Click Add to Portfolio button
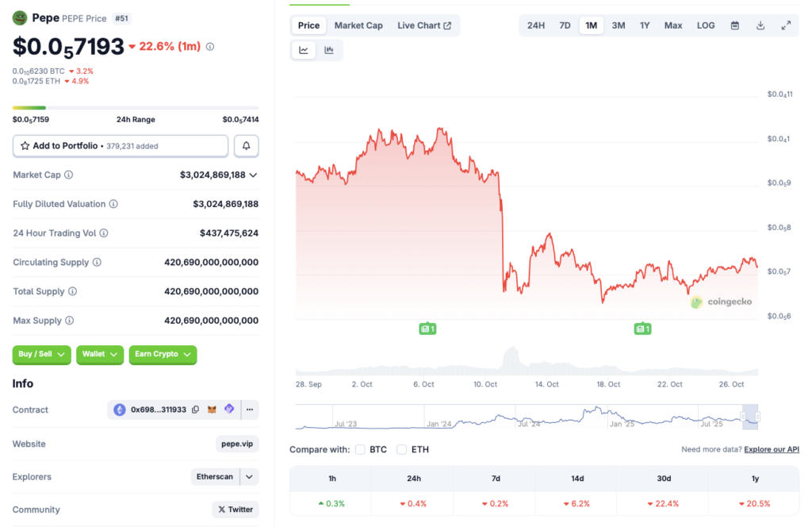This screenshot has height=527, width=812. 121,146
